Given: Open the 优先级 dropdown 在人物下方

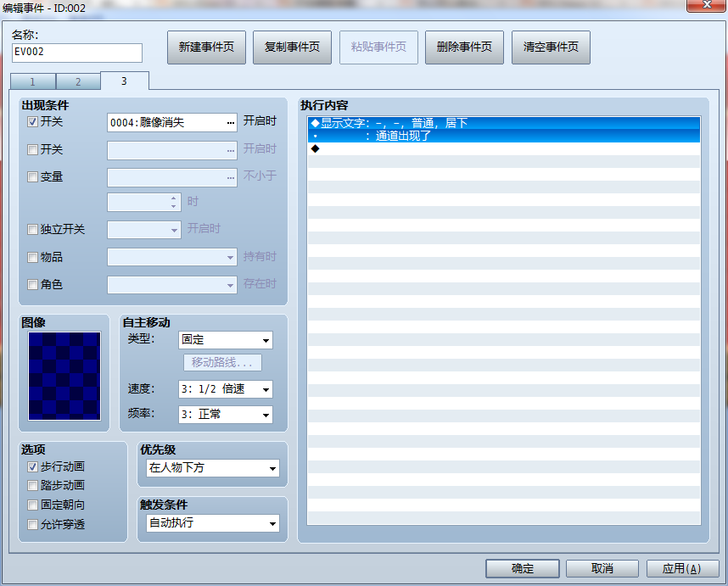Looking at the screenshot, I should pyautogui.click(x=213, y=468).
